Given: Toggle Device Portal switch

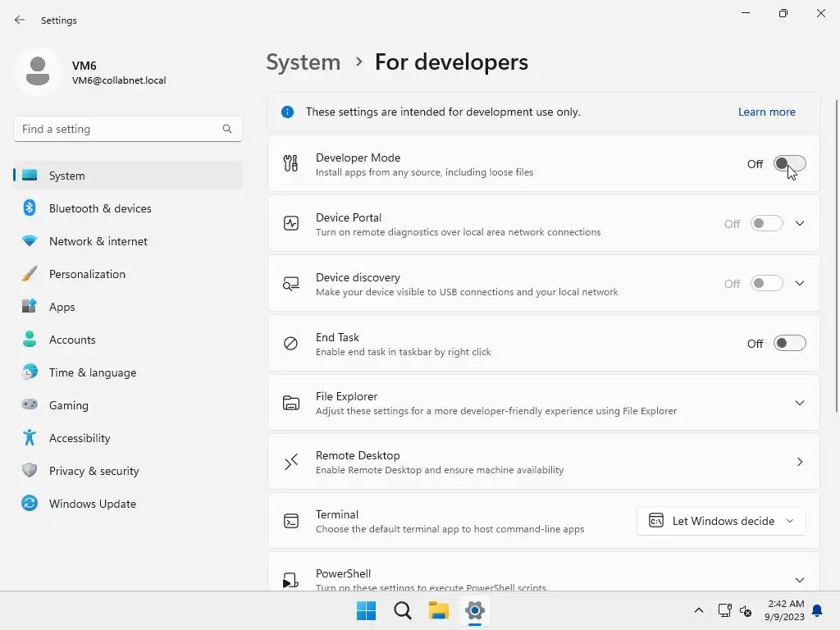Looking at the screenshot, I should (767, 223).
